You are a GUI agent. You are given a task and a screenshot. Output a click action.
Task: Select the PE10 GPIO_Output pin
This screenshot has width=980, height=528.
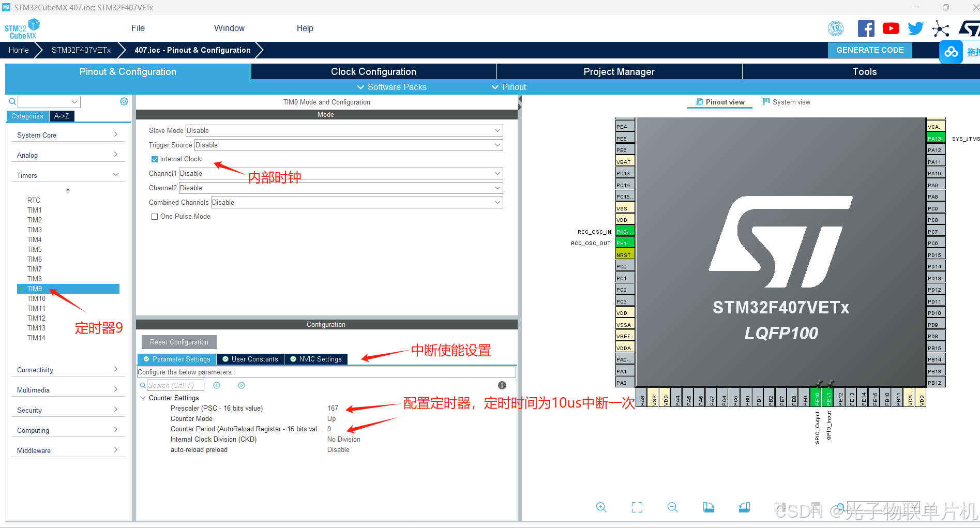[x=817, y=397]
